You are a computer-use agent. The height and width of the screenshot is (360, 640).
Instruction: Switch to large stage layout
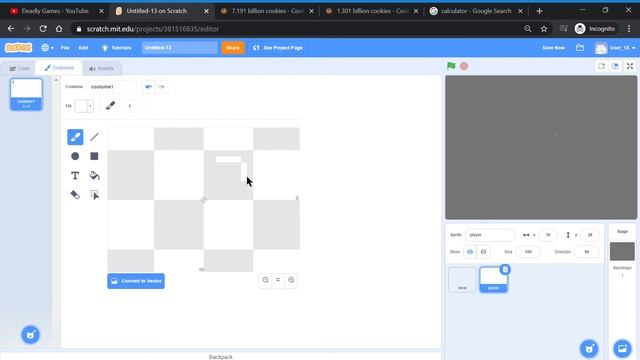[615, 66]
